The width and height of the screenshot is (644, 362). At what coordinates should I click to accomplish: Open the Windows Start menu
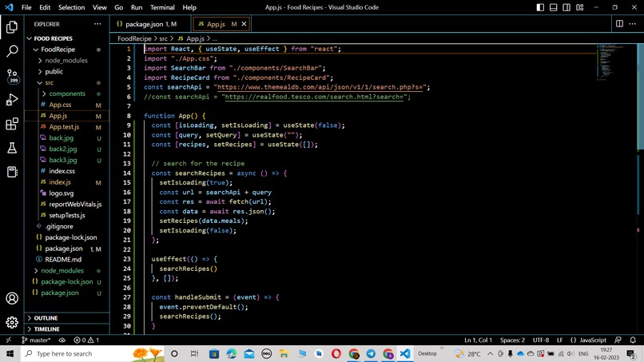[x=10, y=354]
